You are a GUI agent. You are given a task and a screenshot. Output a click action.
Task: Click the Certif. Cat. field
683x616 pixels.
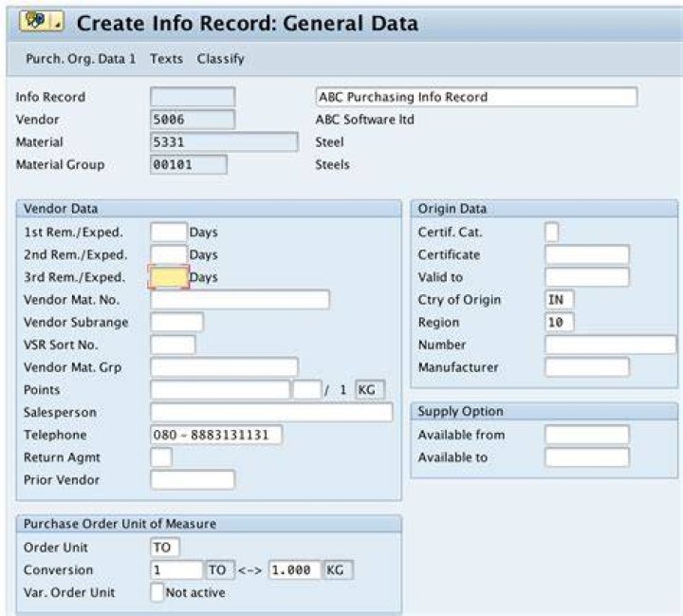[x=551, y=232]
